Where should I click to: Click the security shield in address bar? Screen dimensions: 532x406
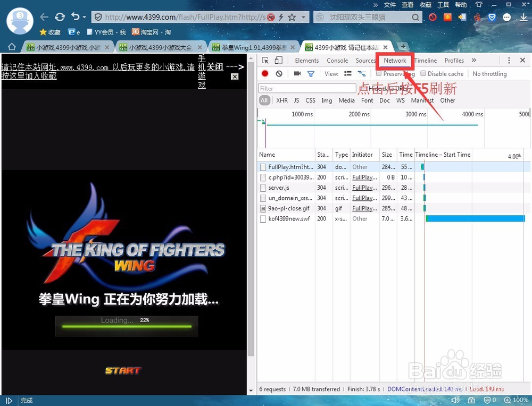point(98,18)
